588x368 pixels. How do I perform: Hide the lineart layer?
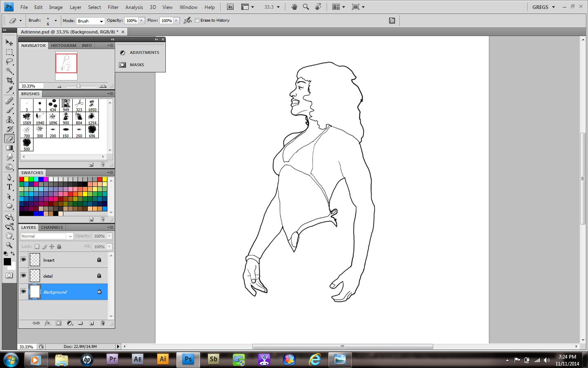(23, 260)
